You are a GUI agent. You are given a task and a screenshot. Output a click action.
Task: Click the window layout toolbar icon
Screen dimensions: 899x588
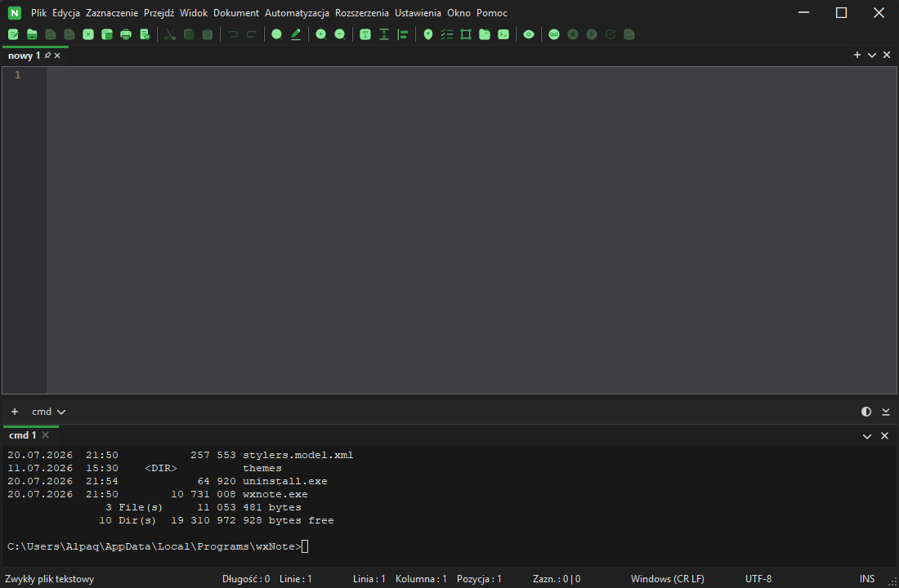tap(106, 34)
